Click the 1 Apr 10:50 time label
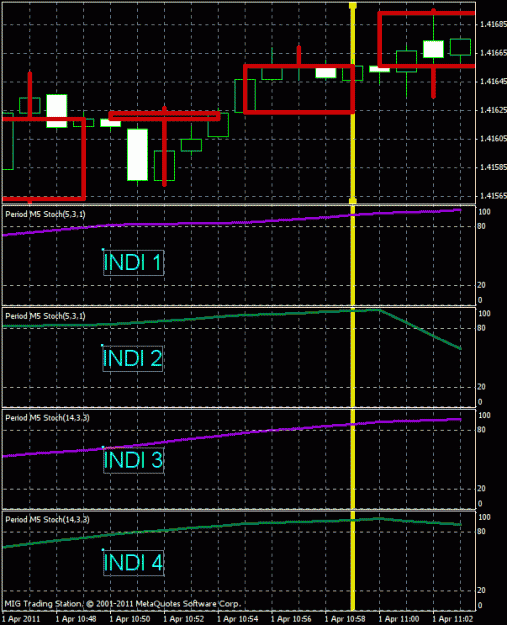Image resolution: width=507 pixels, height=625 pixels. (x=130, y=619)
